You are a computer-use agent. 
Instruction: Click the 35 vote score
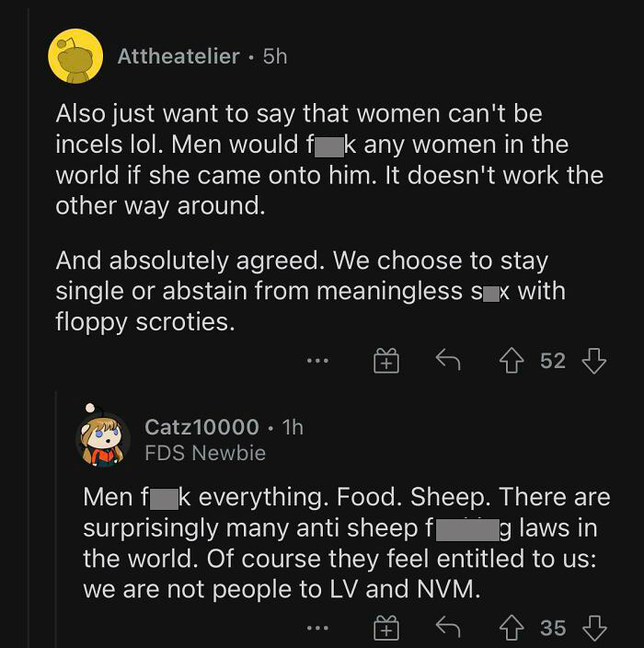[553, 628]
